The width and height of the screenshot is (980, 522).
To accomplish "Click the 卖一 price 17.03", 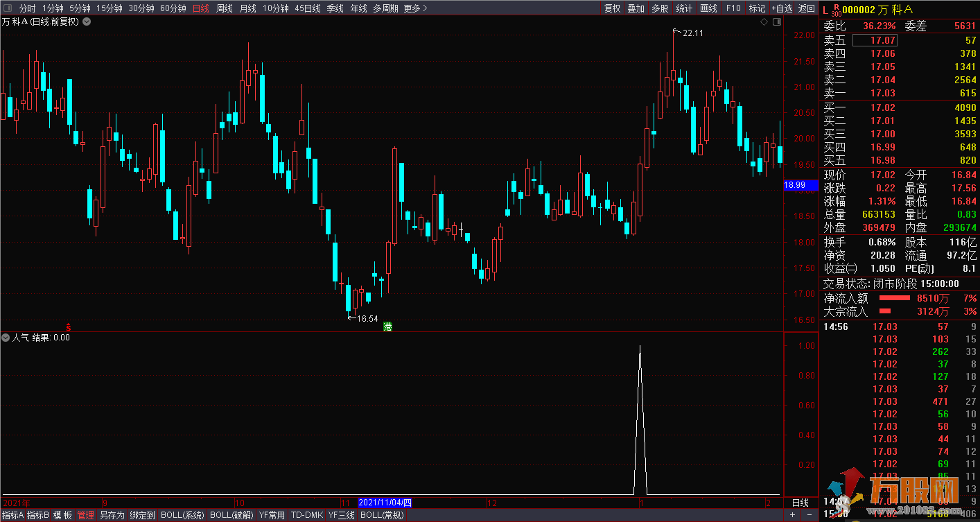I will click(882, 93).
